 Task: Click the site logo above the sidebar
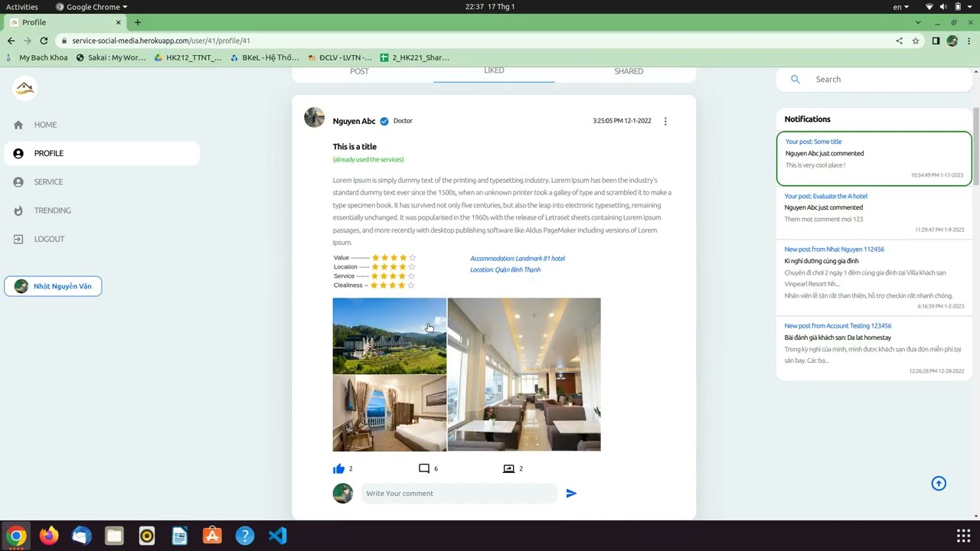(x=25, y=88)
